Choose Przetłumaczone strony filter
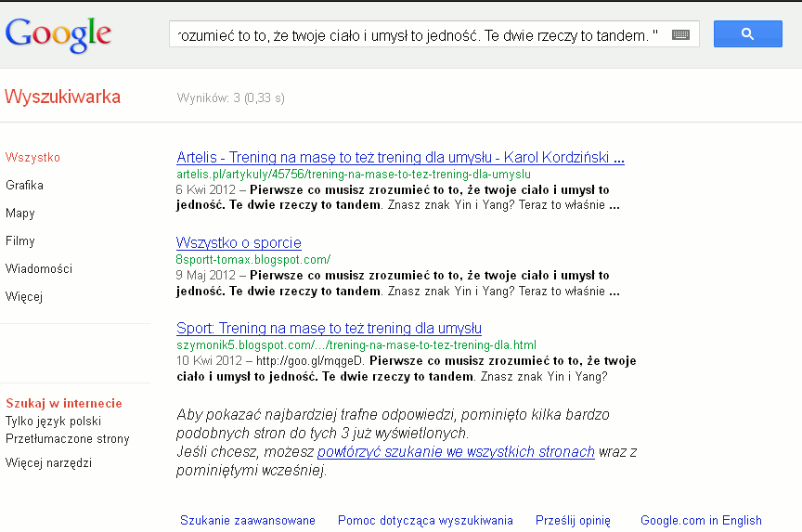The width and height of the screenshot is (802, 532). tap(68, 439)
